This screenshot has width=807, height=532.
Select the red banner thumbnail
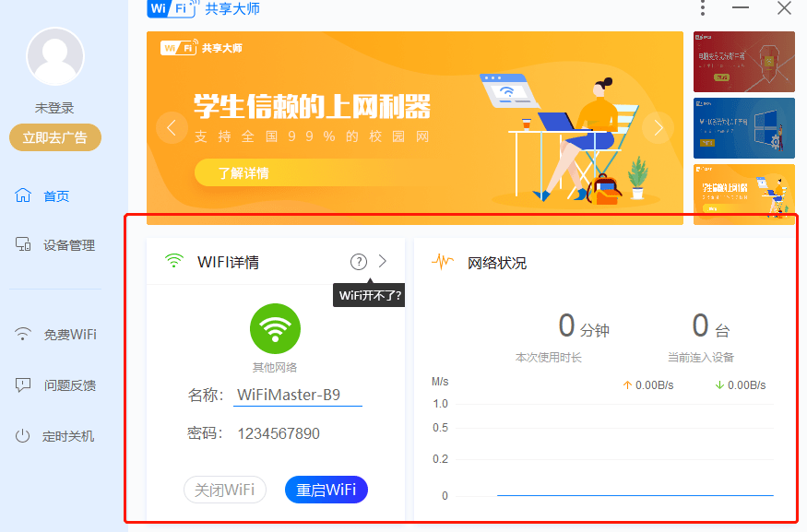click(744, 62)
